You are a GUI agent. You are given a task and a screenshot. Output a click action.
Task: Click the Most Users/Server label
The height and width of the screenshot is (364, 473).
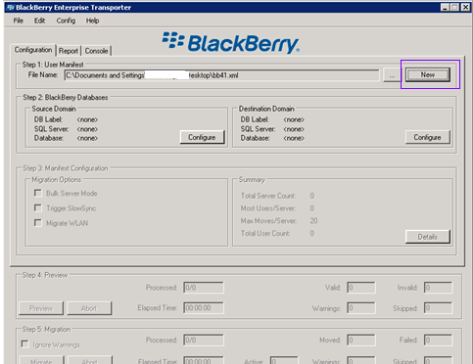(x=268, y=208)
